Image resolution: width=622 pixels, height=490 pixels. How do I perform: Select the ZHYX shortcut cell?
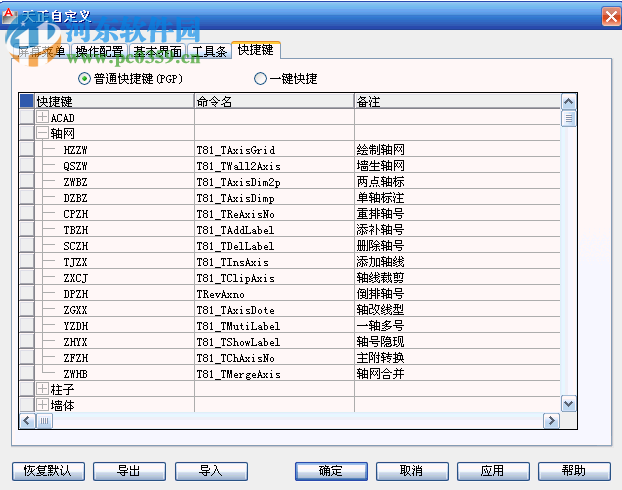[x=114, y=342]
